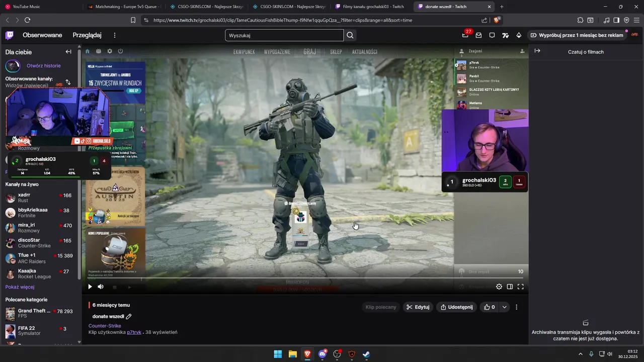The height and width of the screenshot is (362, 644).
Task: Open mira_irl Rozmowy live channel
Action: pos(40,228)
